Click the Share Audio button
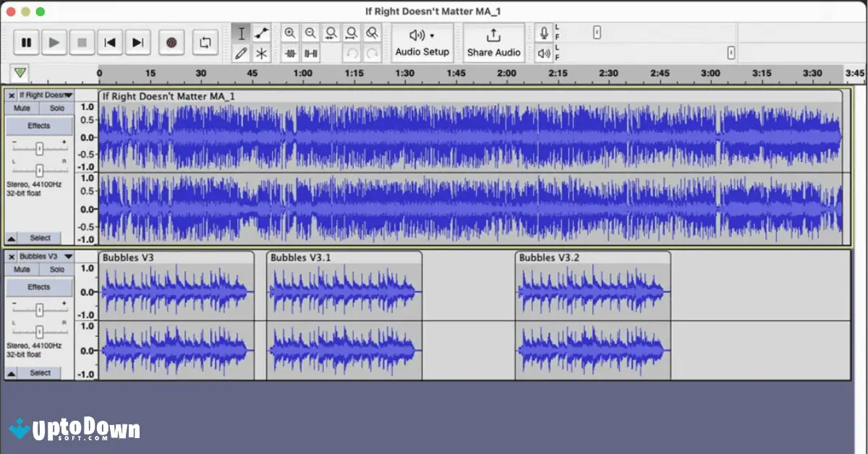This screenshot has width=868, height=454. pos(494,42)
